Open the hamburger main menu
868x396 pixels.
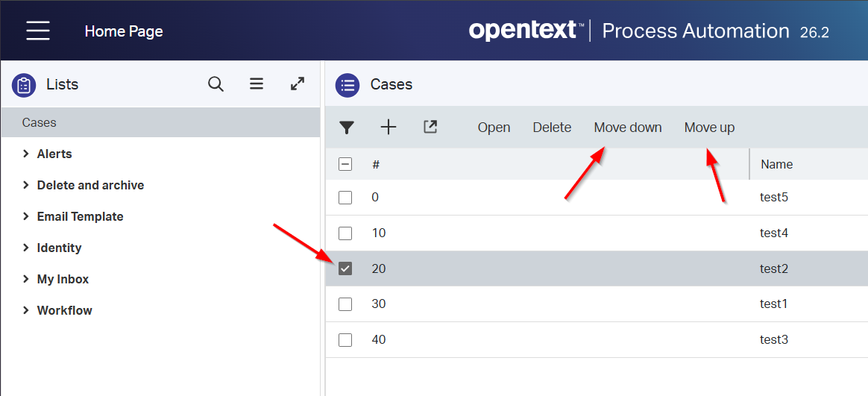(38, 31)
